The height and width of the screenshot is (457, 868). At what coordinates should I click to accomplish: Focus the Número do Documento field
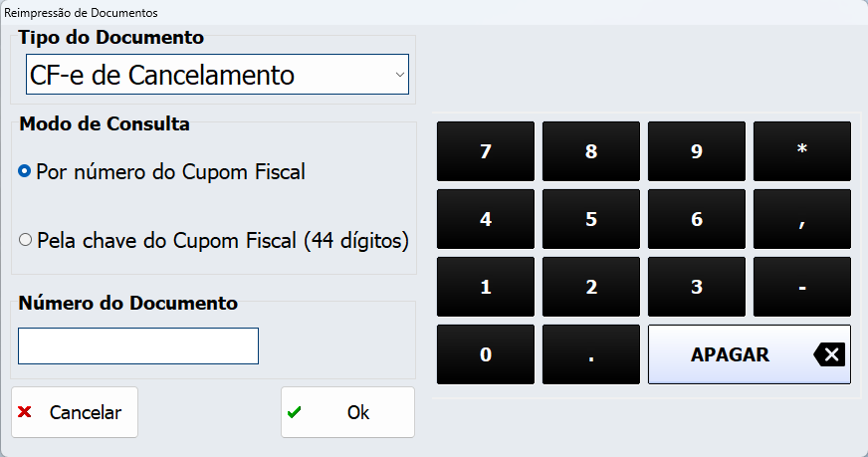[138, 345]
